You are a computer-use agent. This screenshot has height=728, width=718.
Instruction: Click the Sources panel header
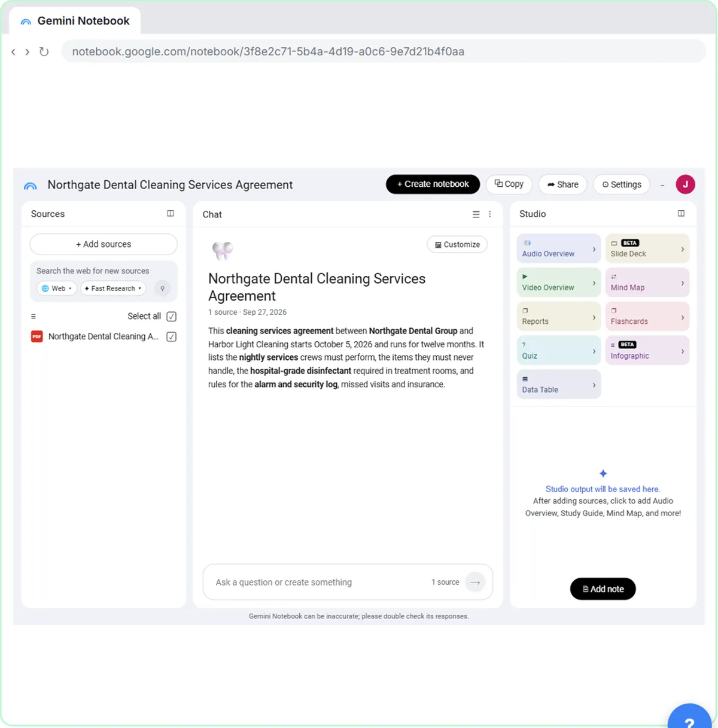(x=48, y=214)
